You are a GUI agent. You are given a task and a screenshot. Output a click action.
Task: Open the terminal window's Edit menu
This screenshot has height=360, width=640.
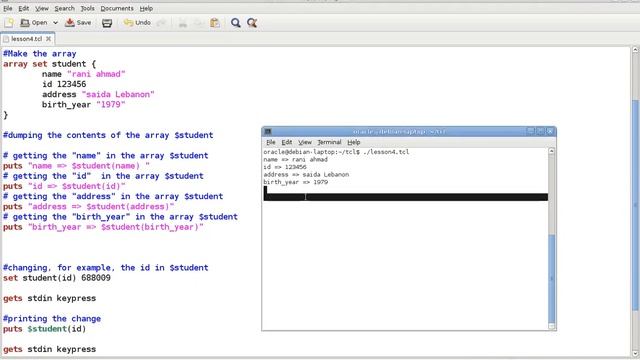287,142
